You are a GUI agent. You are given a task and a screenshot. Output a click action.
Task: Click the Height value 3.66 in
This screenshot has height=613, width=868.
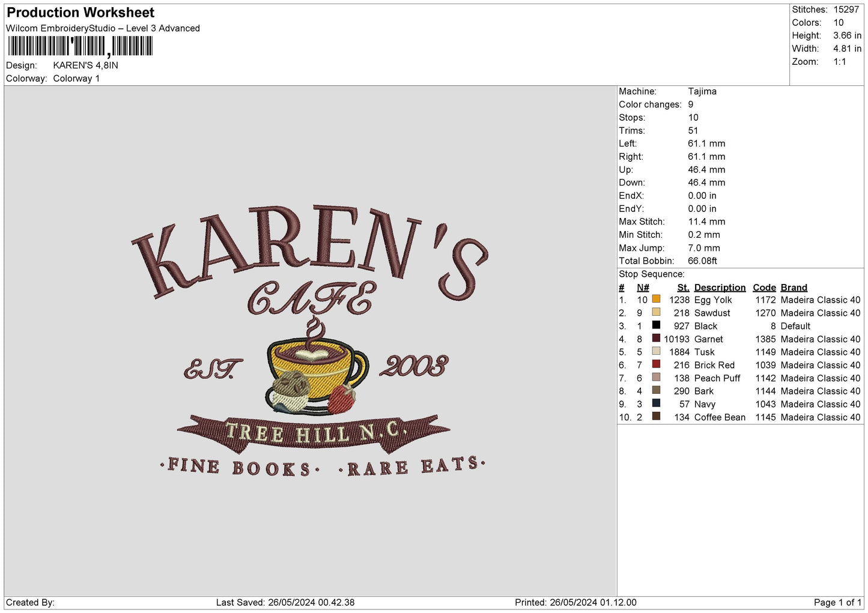pyautogui.click(x=847, y=35)
